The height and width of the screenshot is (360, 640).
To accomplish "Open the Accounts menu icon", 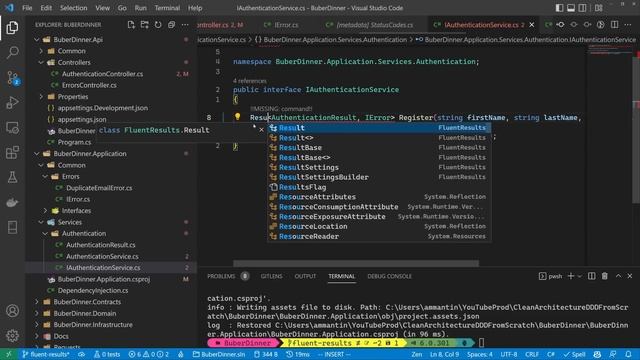I will click(x=12, y=311).
